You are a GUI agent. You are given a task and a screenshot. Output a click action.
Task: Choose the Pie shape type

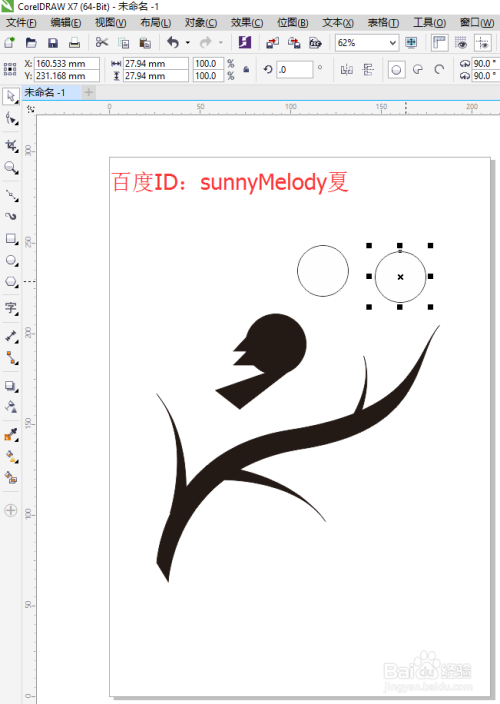[418, 70]
